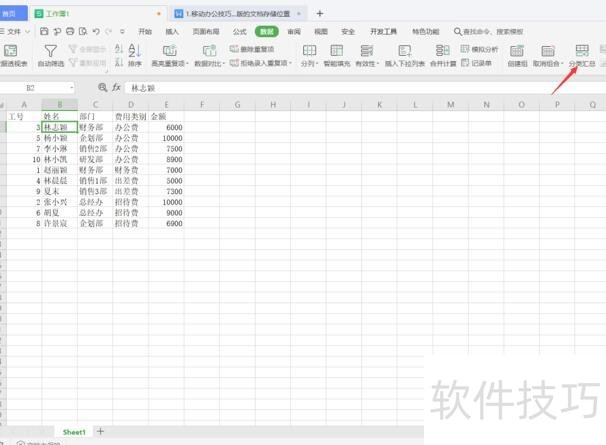Click insert dropdown list (插入下拉列表) icon
Screen dimensions: 606x445
click(x=404, y=51)
